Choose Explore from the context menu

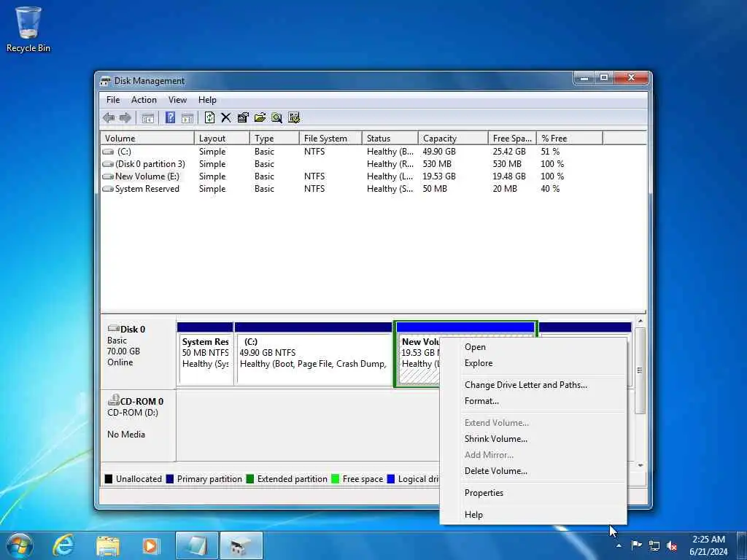pyautogui.click(x=533, y=363)
